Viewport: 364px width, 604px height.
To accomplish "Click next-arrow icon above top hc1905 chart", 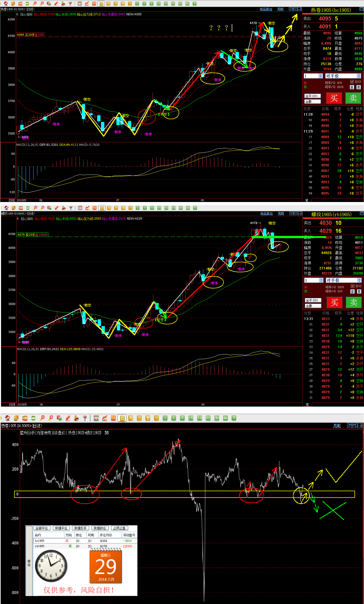I will (295, 9).
